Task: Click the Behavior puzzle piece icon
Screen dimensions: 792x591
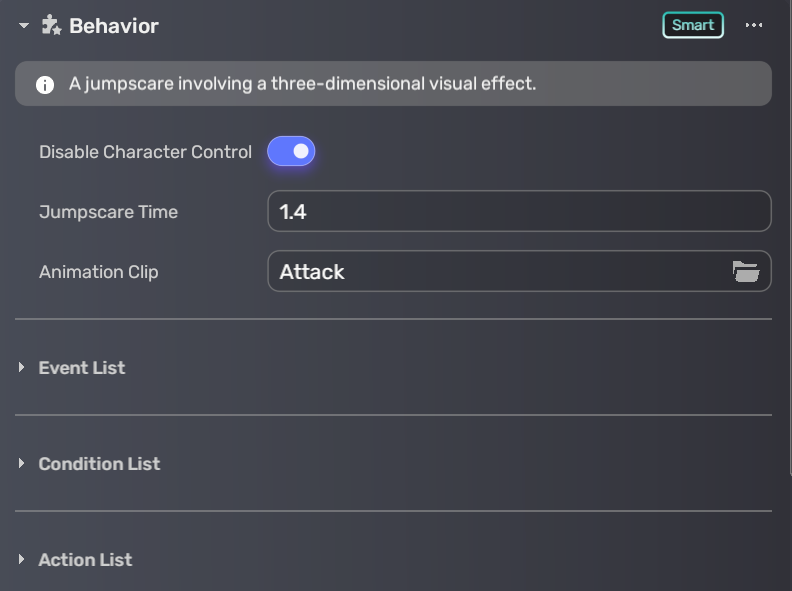Action: [51, 25]
